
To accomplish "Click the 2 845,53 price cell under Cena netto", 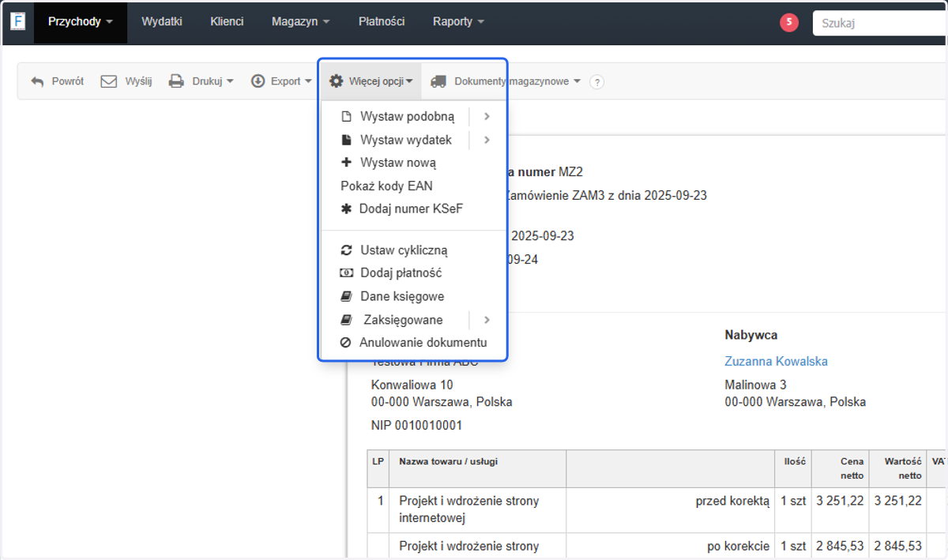I will (840, 546).
